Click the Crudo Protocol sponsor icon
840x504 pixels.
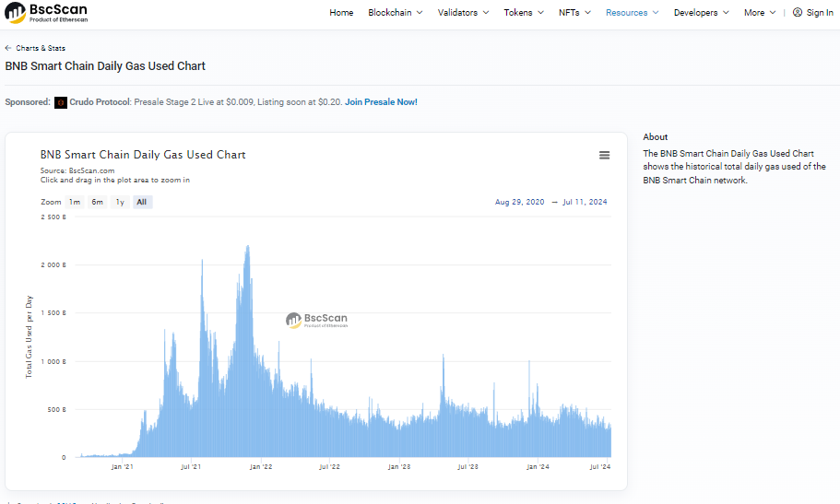click(61, 102)
